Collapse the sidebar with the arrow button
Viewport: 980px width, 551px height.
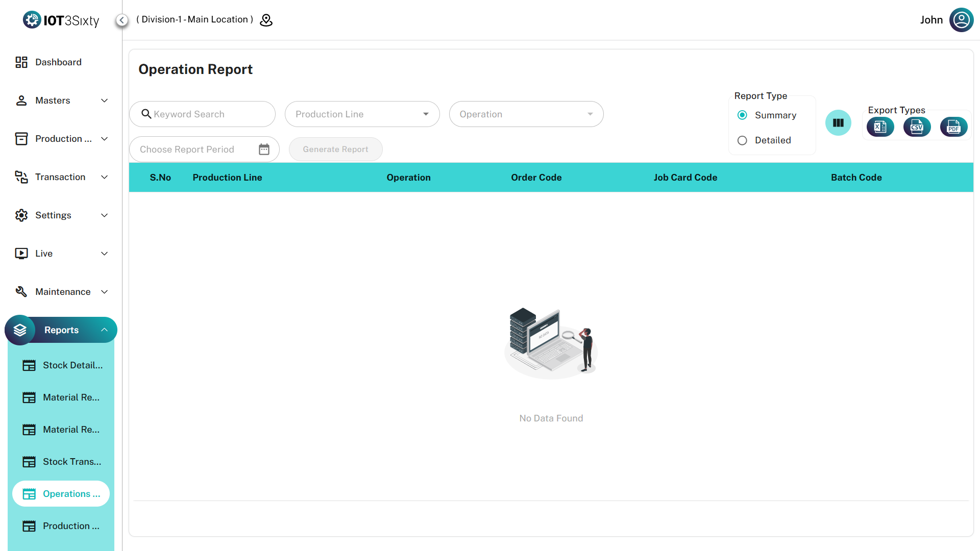pos(121,20)
